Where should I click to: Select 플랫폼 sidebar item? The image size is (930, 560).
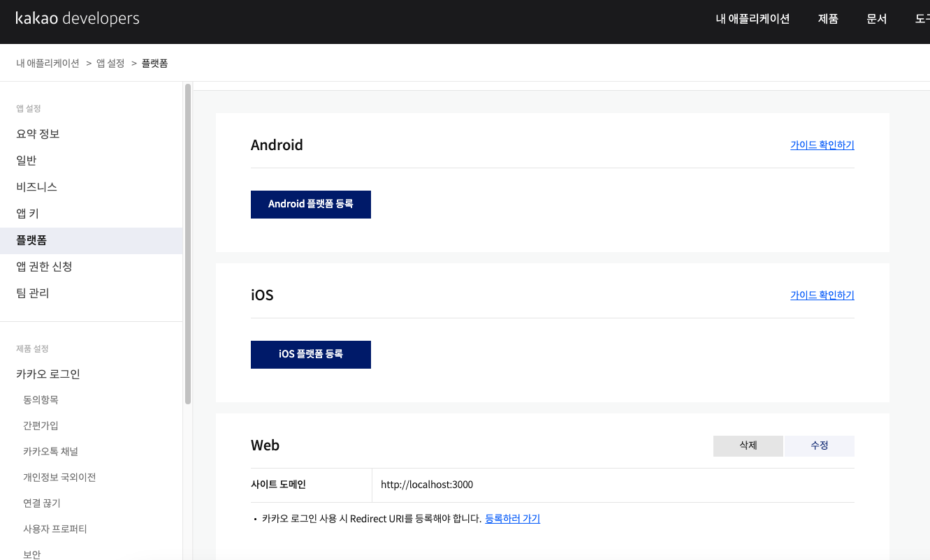(x=91, y=240)
